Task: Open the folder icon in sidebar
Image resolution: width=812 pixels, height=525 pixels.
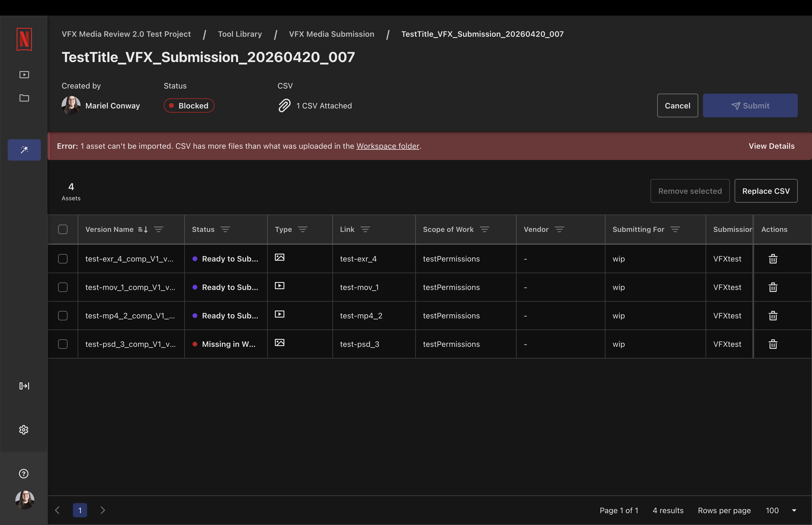Action: point(24,98)
